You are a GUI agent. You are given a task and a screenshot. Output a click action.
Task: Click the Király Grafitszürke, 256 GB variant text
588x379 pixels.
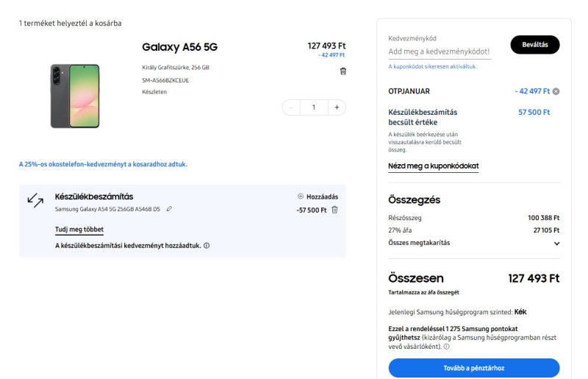click(x=176, y=68)
